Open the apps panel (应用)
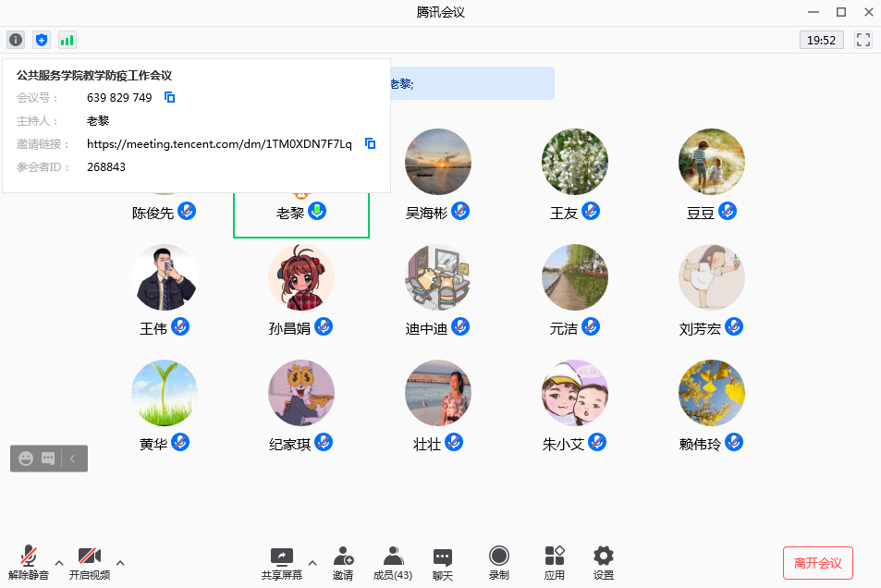The image size is (881, 588). [x=555, y=562]
